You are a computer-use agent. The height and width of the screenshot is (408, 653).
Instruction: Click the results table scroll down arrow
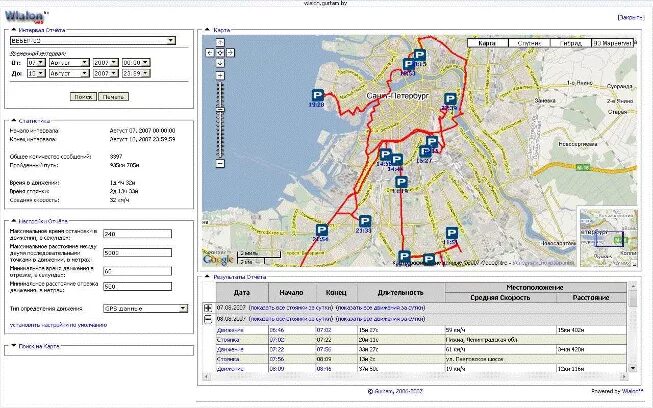coord(633,368)
